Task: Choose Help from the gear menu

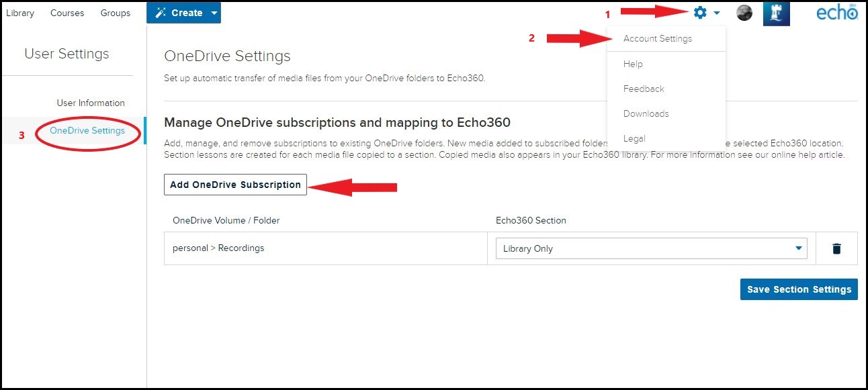Action: [x=633, y=64]
